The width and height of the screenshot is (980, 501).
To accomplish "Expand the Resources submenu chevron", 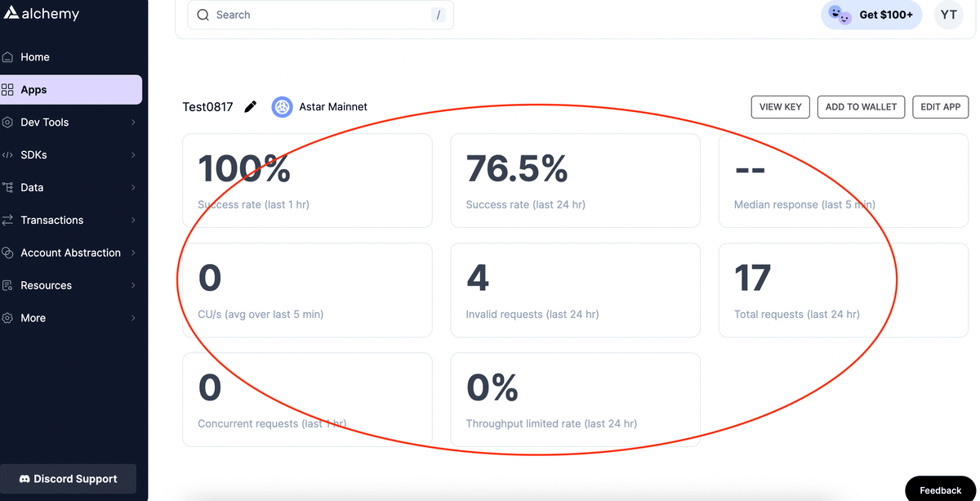I will (x=133, y=285).
